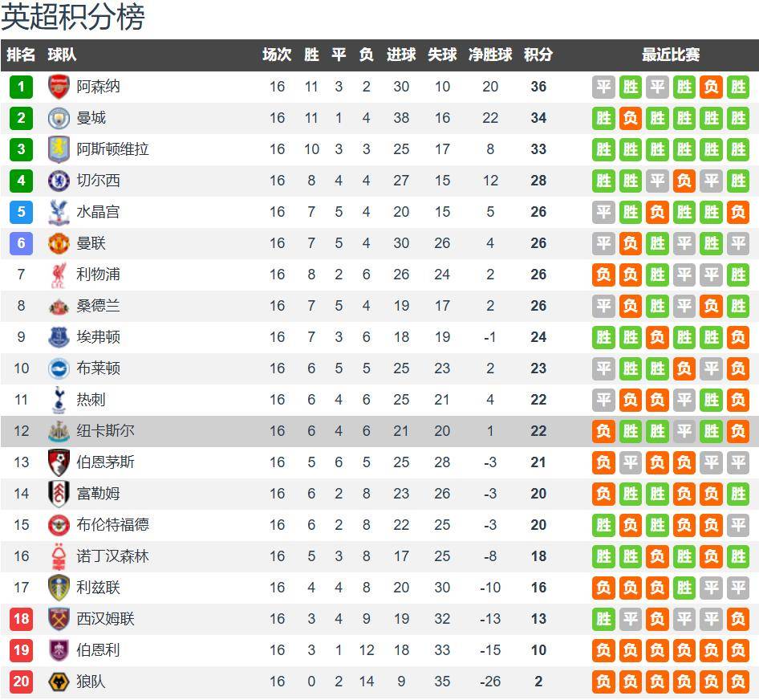Click the Manchester United crest icon
This screenshot has height=700, width=759.
point(59,243)
